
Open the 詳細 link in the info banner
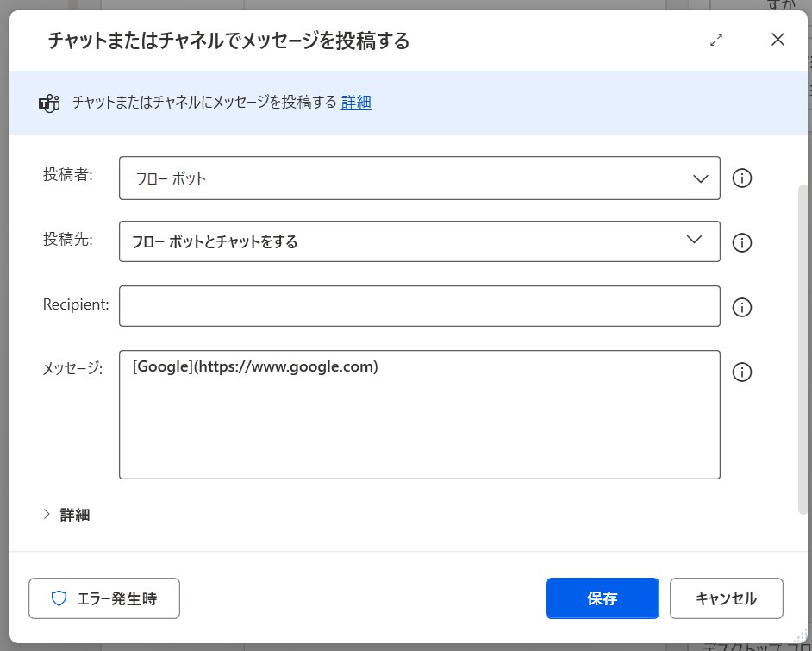[356, 102]
